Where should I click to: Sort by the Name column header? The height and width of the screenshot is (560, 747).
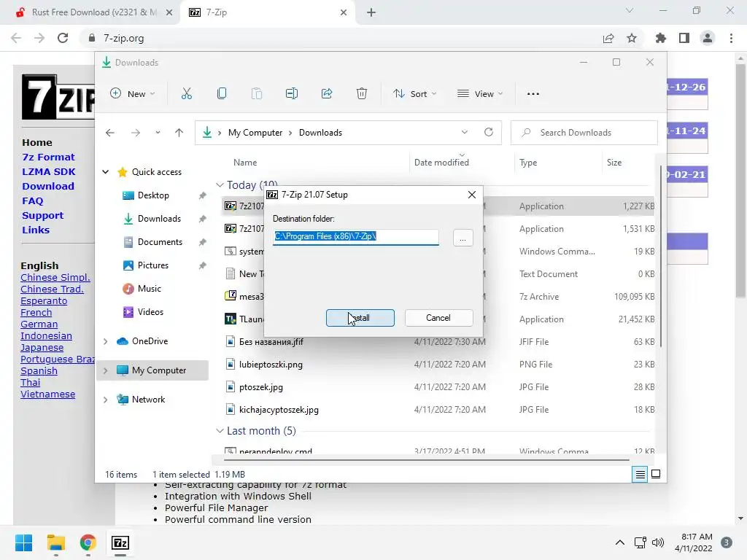[x=245, y=163]
